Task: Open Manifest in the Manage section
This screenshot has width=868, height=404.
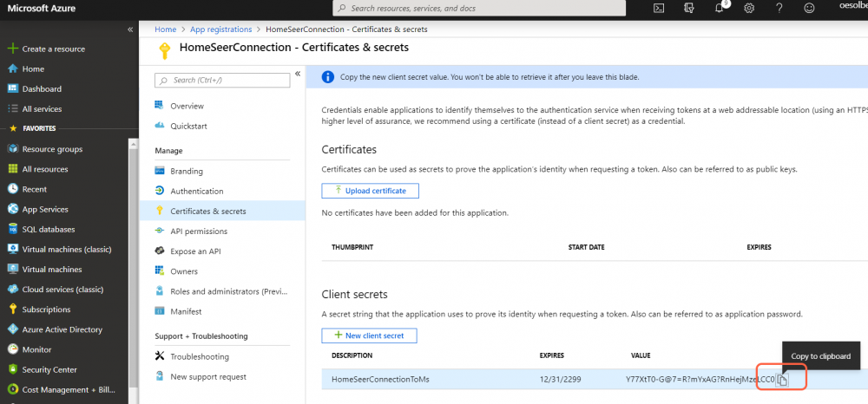Action: pyautogui.click(x=186, y=311)
